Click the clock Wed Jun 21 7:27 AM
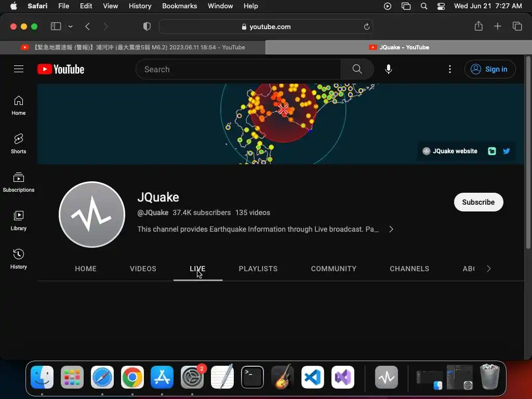The image size is (532, 399). click(488, 6)
